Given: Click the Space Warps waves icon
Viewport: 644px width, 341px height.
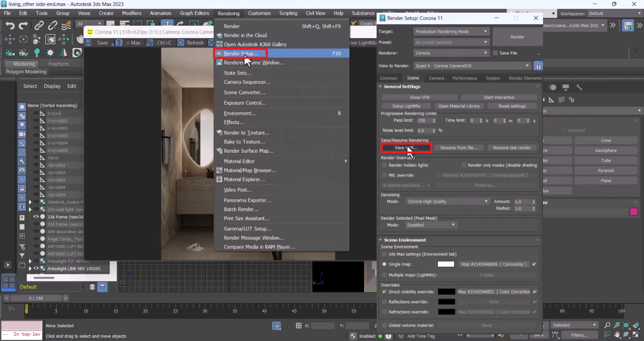Looking at the screenshot, I should pyautogui.click(x=561, y=100).
